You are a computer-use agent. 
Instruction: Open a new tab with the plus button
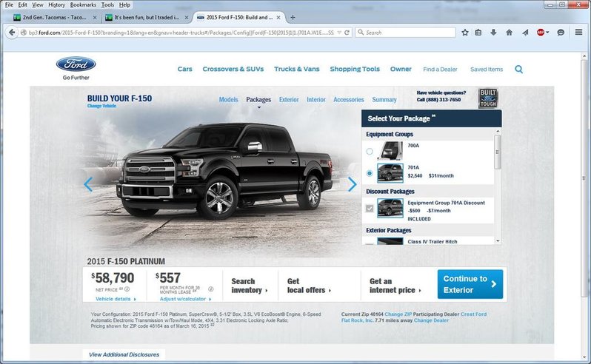point(293,17)
